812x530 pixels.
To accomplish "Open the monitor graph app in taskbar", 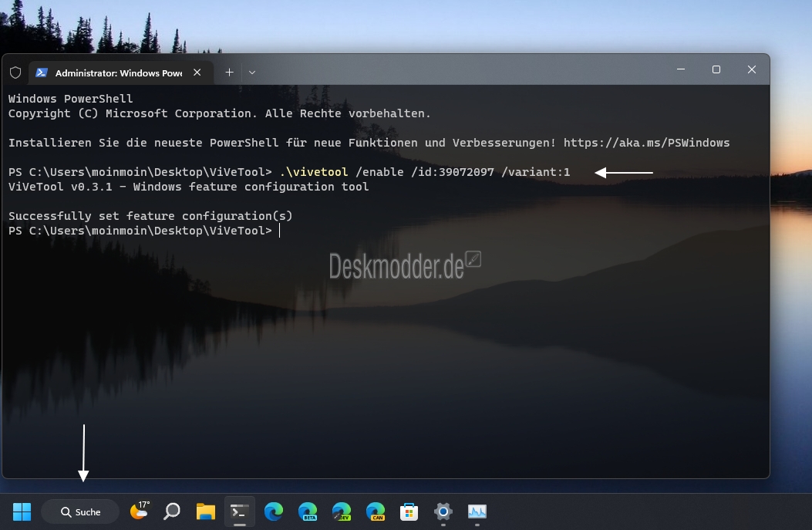I will tap(477, 511).
